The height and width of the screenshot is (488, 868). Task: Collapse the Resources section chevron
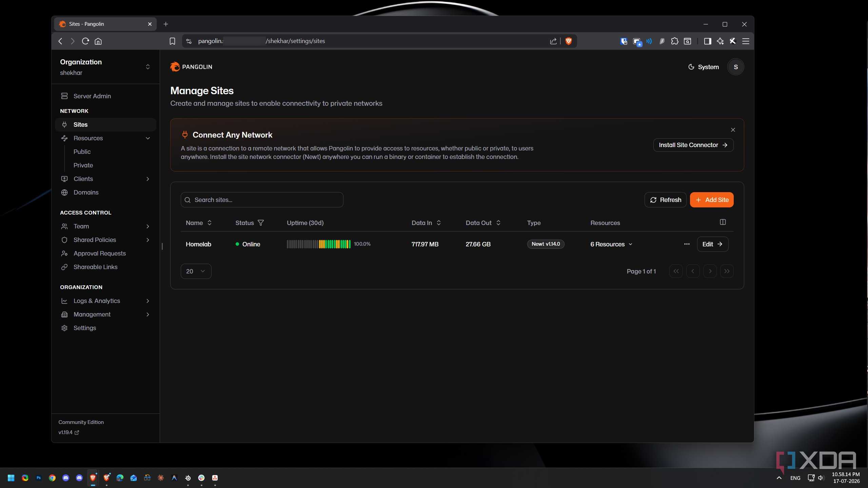[148, 138]
